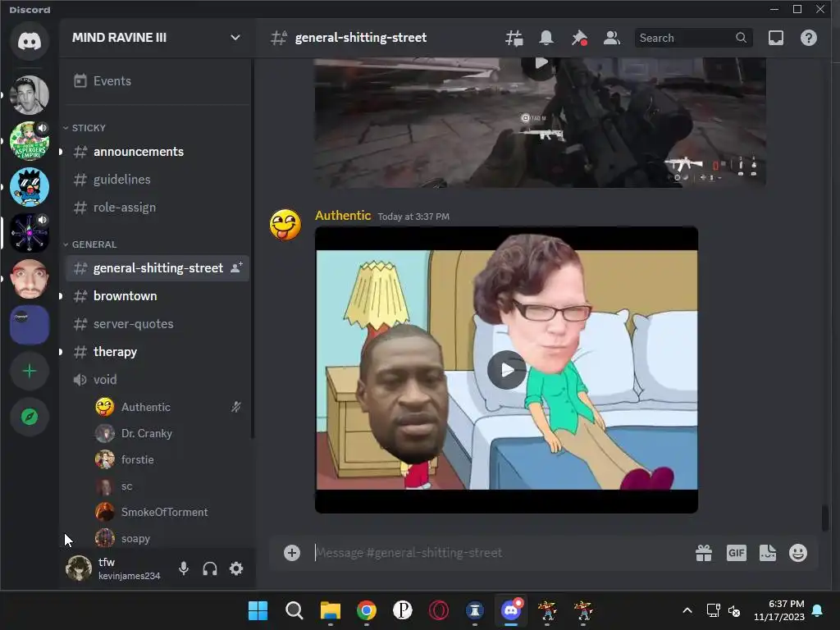The image size is (840, 630).
Task: Open Authentic's profile from message username
Action: coord(343,216)
